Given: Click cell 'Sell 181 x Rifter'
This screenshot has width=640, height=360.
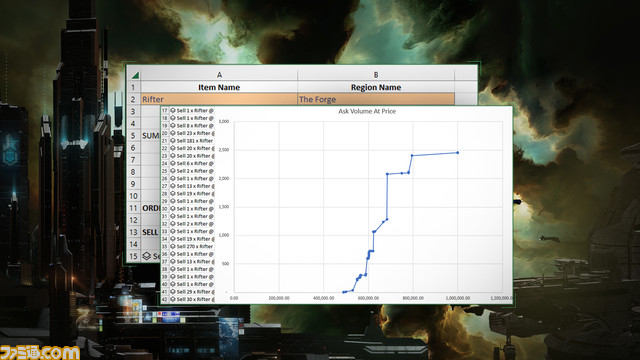Looking at the screenshot, I should (x=192, y=141).
